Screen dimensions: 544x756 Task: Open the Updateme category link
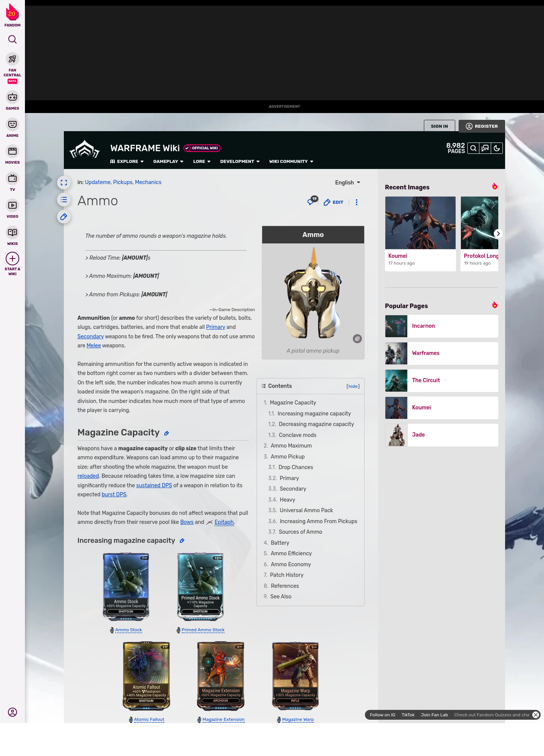click(97, 182)
